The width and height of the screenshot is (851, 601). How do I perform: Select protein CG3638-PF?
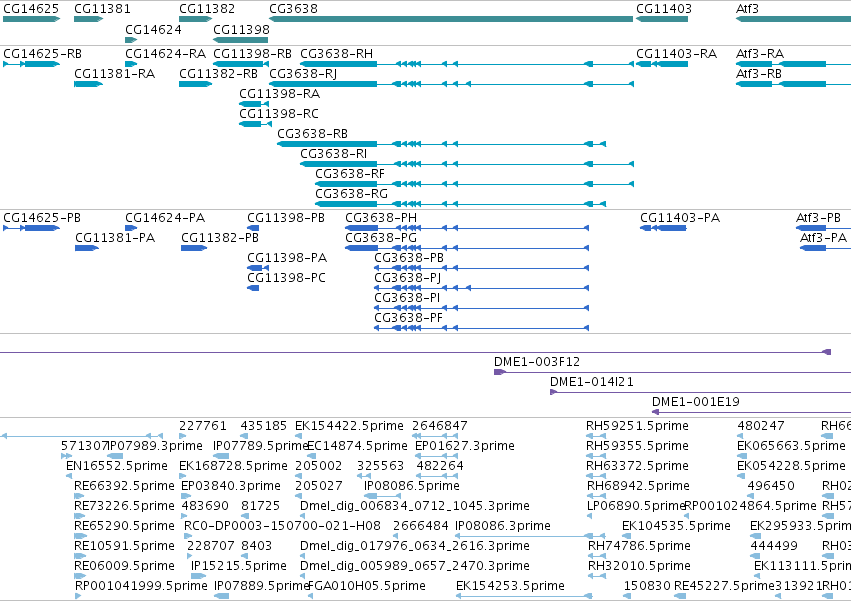481,328
